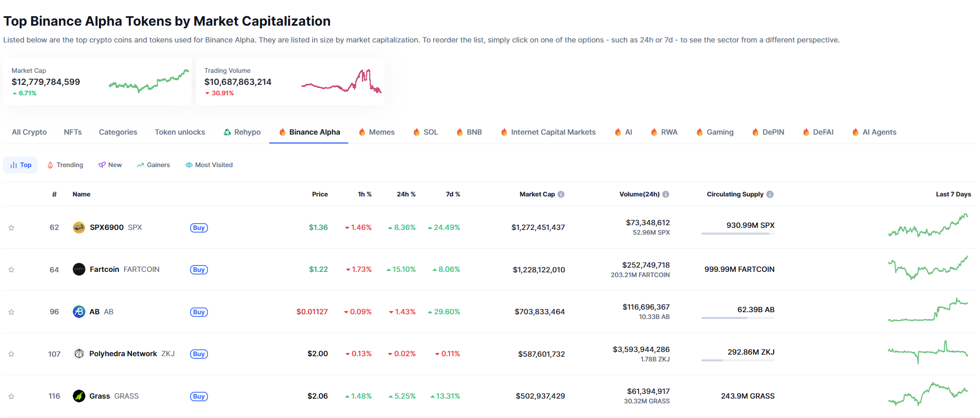
Task: Click the Grass token logo
Action: pyautogui.click(x=79, y=396)
